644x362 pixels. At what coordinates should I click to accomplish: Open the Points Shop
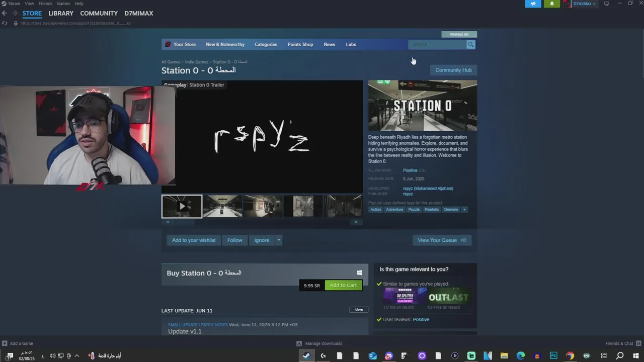[300, 44]
